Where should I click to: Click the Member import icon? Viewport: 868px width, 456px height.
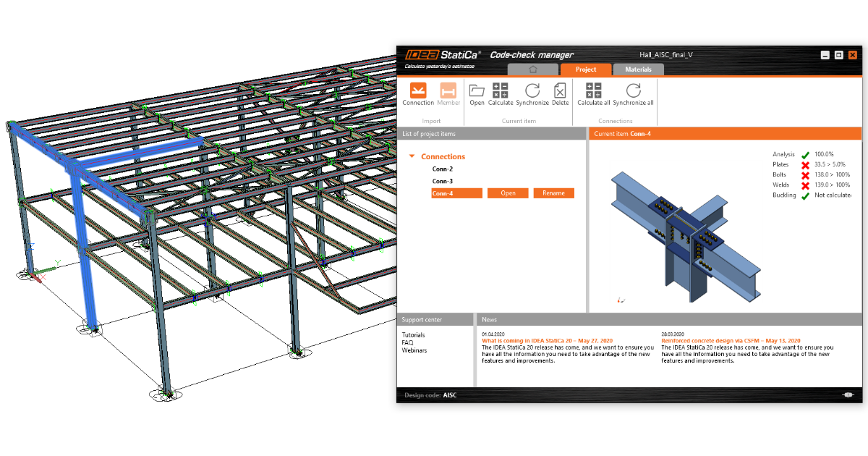coord(448,90)
